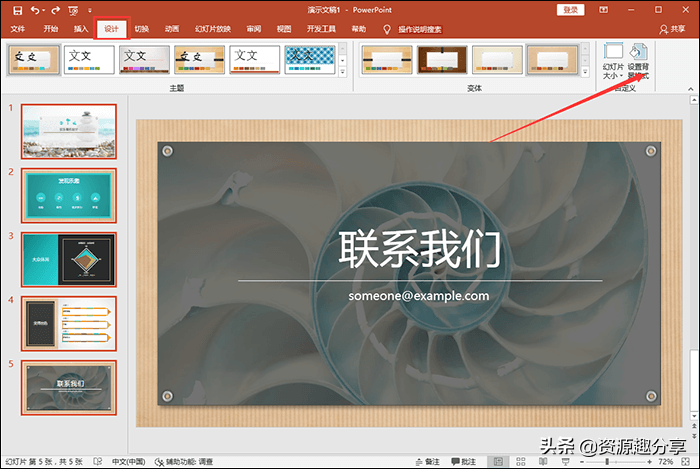This screenshot has height=469, width=700.
Task: Click the Undo arrow icon
Action: [35, 10]
